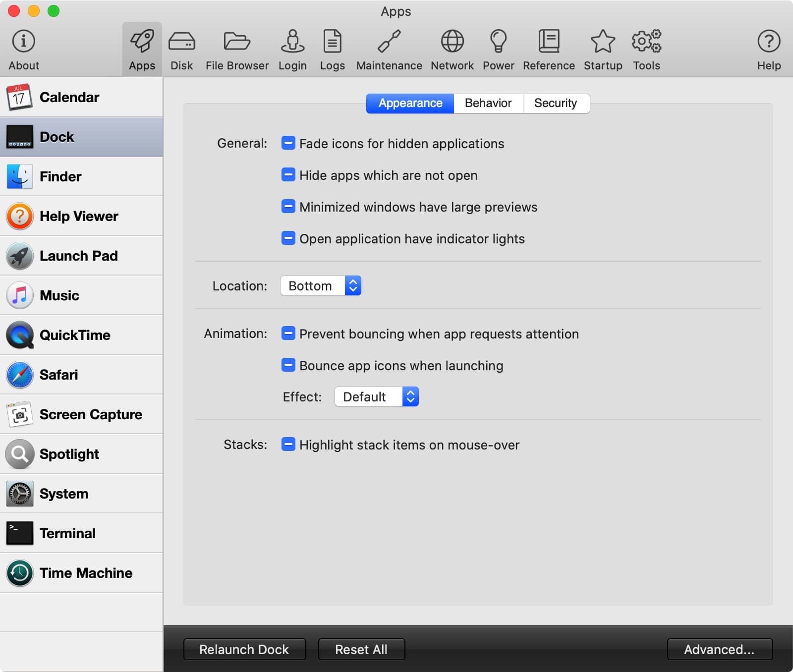
Task: Select Terminal in the sidebar
Action: pos(81,533)
